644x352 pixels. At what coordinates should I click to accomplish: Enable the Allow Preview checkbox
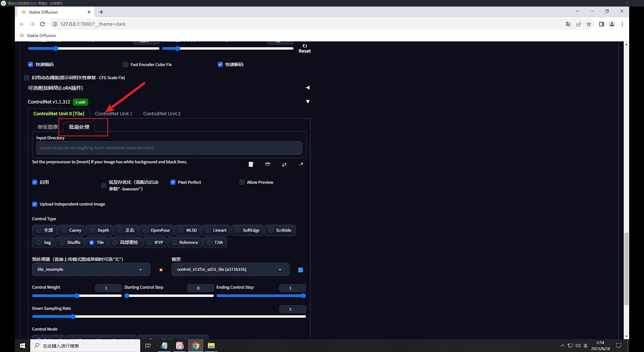242,182
